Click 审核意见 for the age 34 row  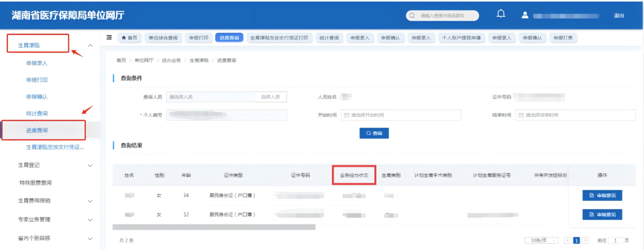coord(602,196)
